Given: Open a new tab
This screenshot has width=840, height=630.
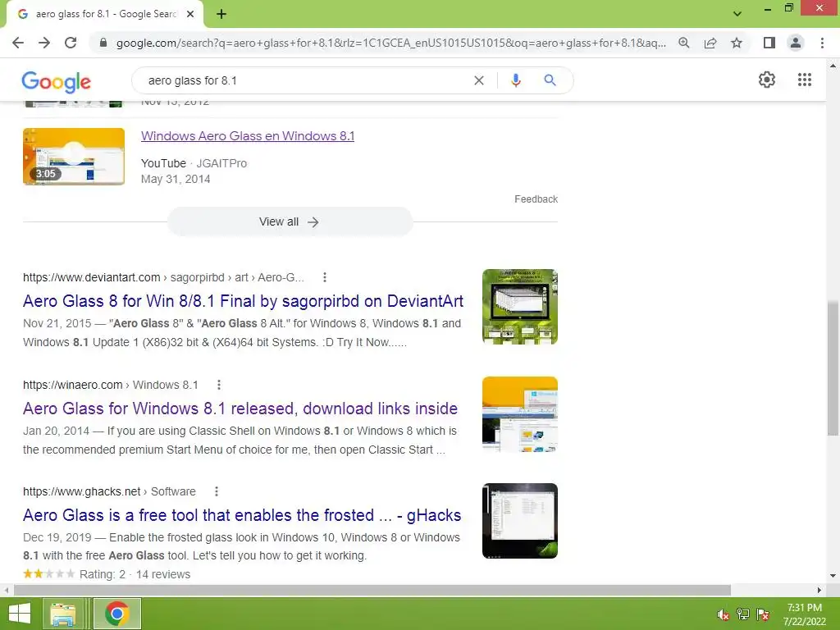Looking at the screenshot, I should (x=221, y=14).
